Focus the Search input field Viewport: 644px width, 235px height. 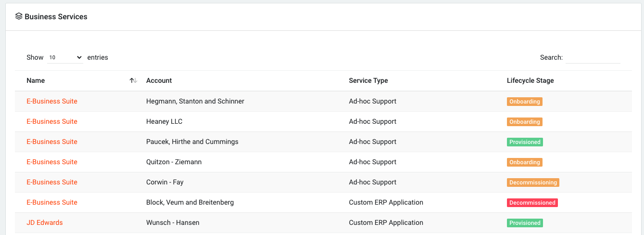pyautogui.click(x=593, y=57)
